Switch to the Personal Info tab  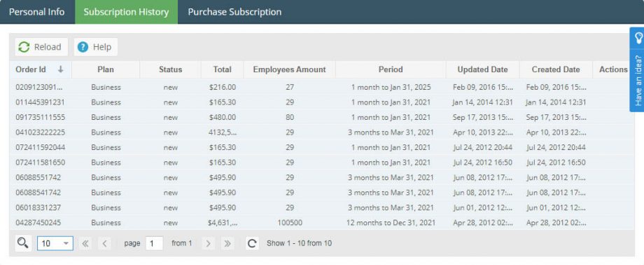pyautogui.click(x=37, y=12)
